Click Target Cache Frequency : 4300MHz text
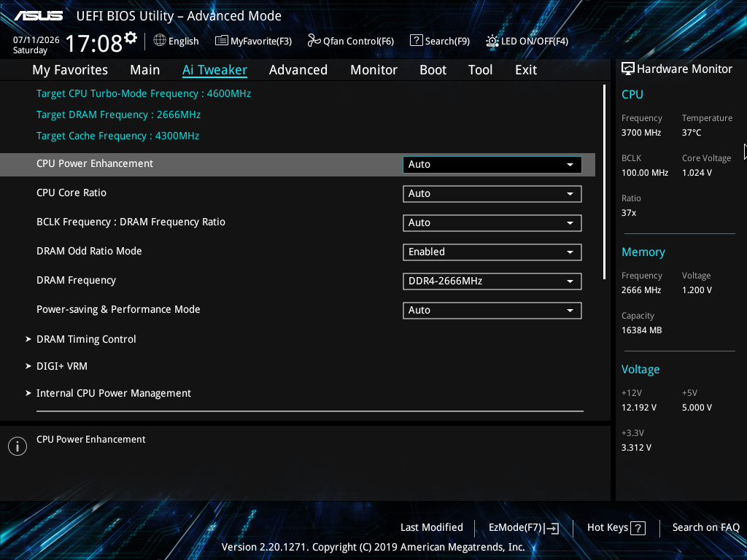This screenshot has width=747, height=560. pos(117,136)
